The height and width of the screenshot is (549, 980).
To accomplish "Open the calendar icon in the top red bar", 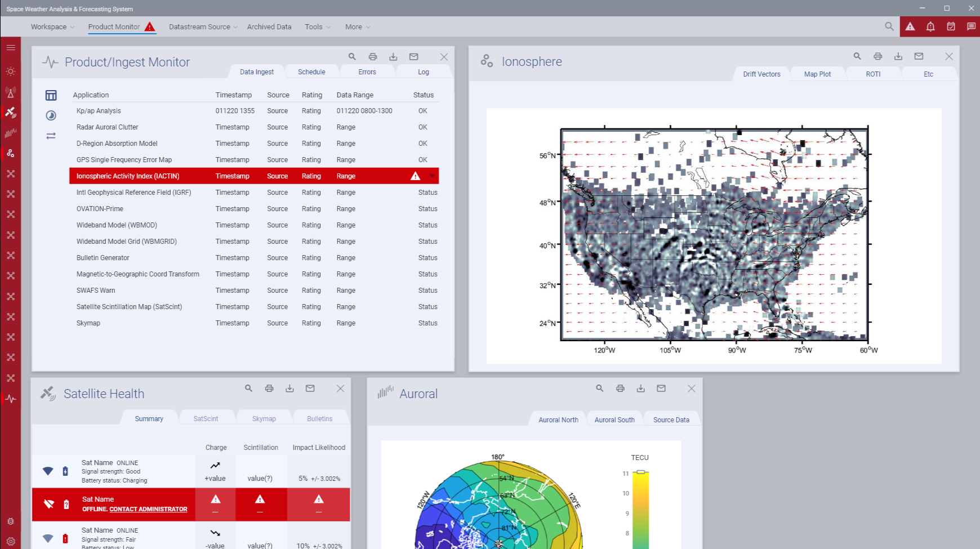I will (951, 26).
